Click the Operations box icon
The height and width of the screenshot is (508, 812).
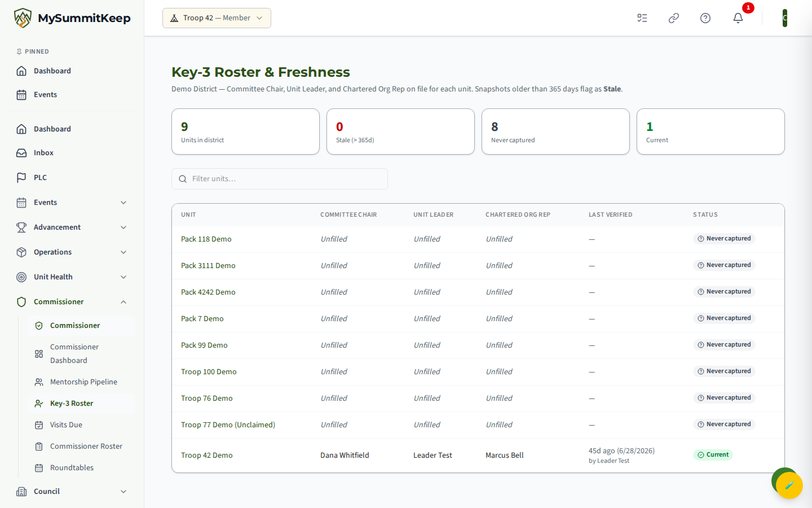point(21,252)
